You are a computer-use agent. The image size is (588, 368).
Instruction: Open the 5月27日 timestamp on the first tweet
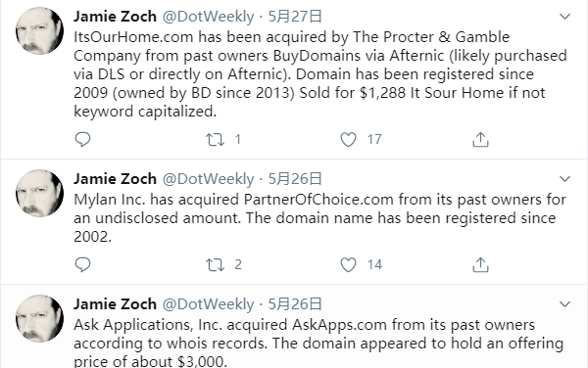(295, 17)
